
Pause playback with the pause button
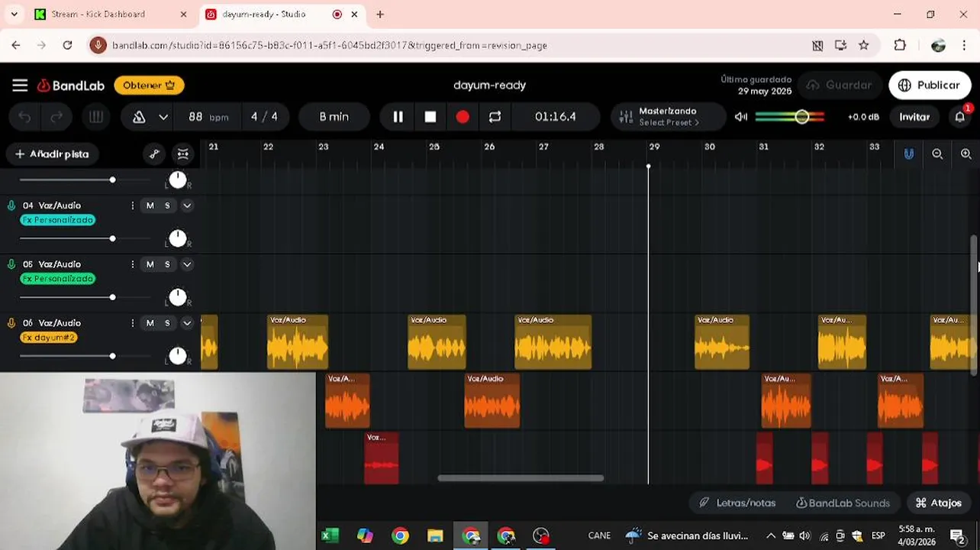[398, 117]
